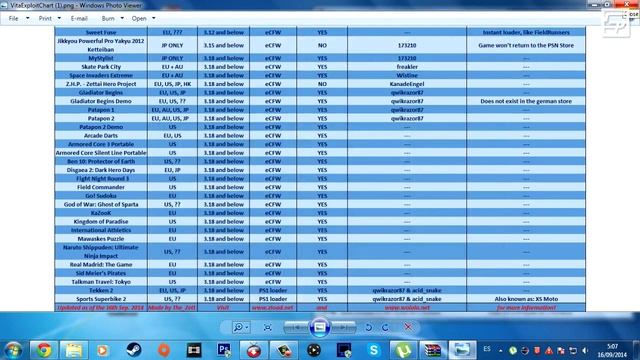Click the 'Field Commander' cell
This screenshot has width=640, height=360.
[x=101, y=187]
